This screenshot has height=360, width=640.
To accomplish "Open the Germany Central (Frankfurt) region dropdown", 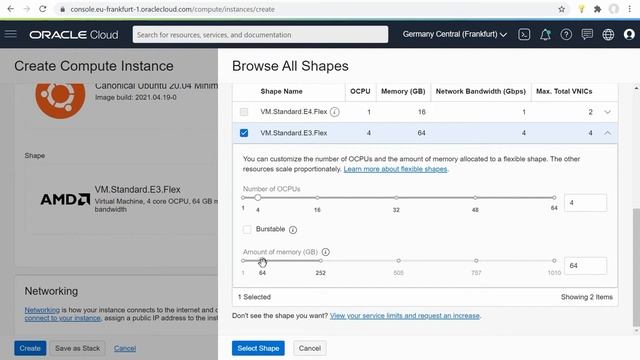I will [x=455, y=34].
